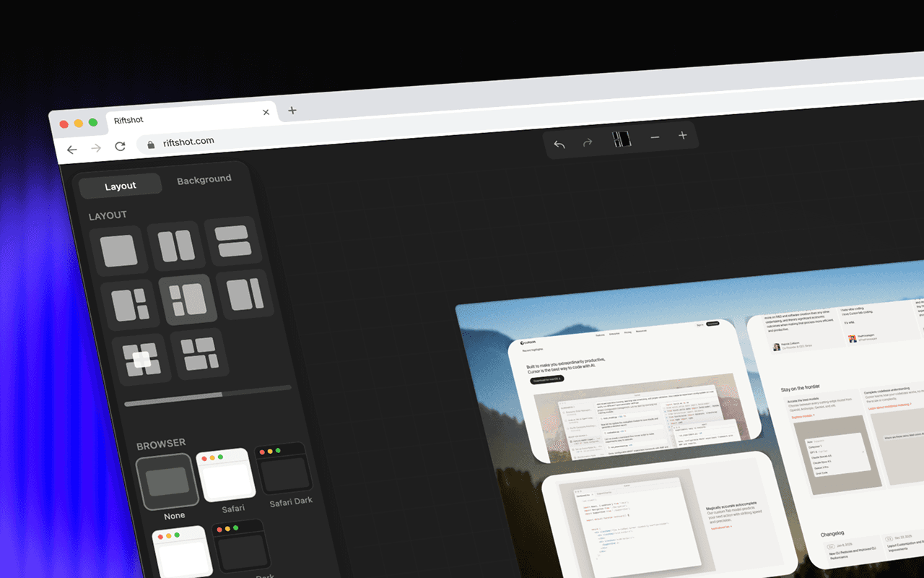Zoom in using the plus icon

tap(682, 135)
